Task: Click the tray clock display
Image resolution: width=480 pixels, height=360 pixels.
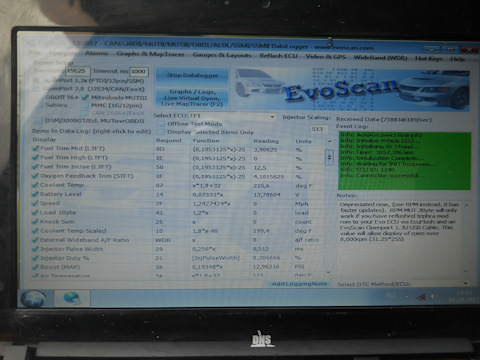Action: tap(463, 296)
